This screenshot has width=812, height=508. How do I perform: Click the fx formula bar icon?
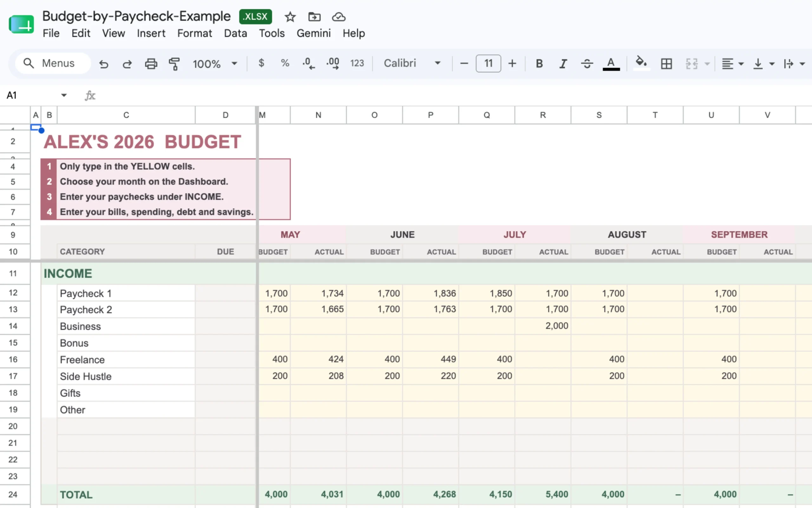click(x=90, y=96)
